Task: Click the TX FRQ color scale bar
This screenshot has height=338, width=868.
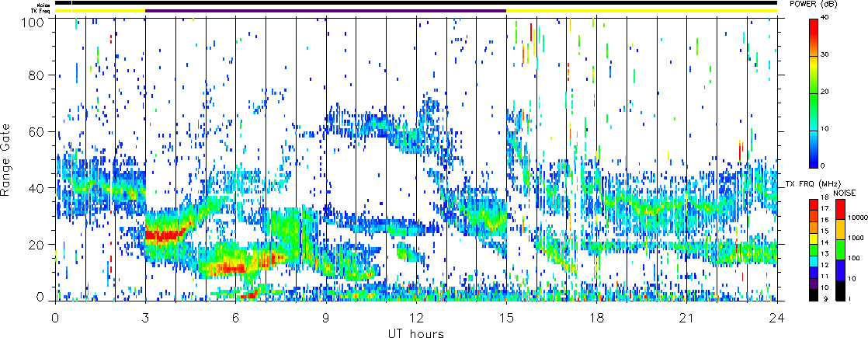Action: pos(813,250)
